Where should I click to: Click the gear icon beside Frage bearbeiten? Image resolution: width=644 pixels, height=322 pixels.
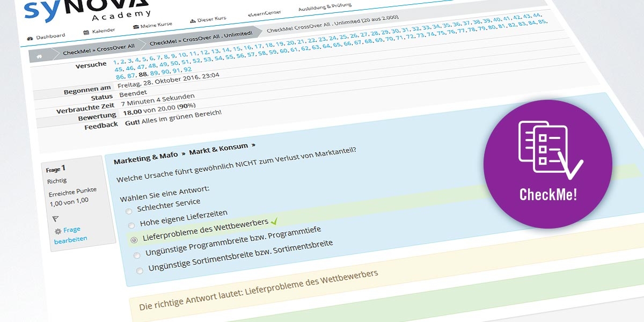[58, 231]
